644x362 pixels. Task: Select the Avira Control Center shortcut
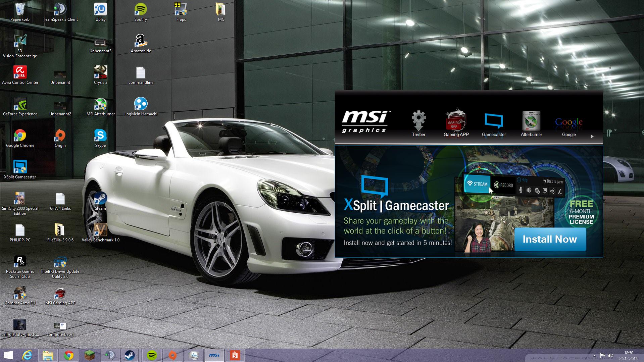(x=20, y=75)
